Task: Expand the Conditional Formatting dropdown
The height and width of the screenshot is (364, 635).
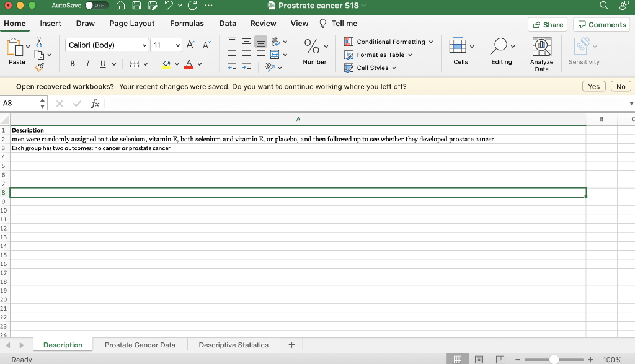Action: click(431, 42)
